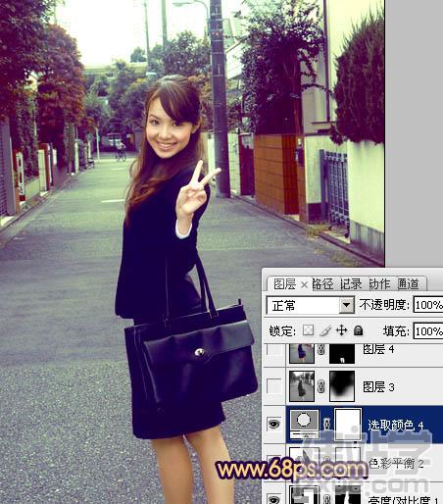Open the 正常 blend mode dropdown

tap(310, 306)
